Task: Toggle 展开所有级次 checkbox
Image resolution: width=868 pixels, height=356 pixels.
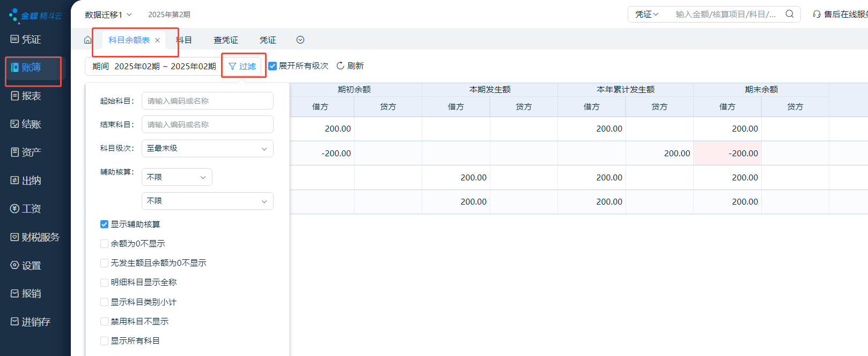Action: click(273, 66)
